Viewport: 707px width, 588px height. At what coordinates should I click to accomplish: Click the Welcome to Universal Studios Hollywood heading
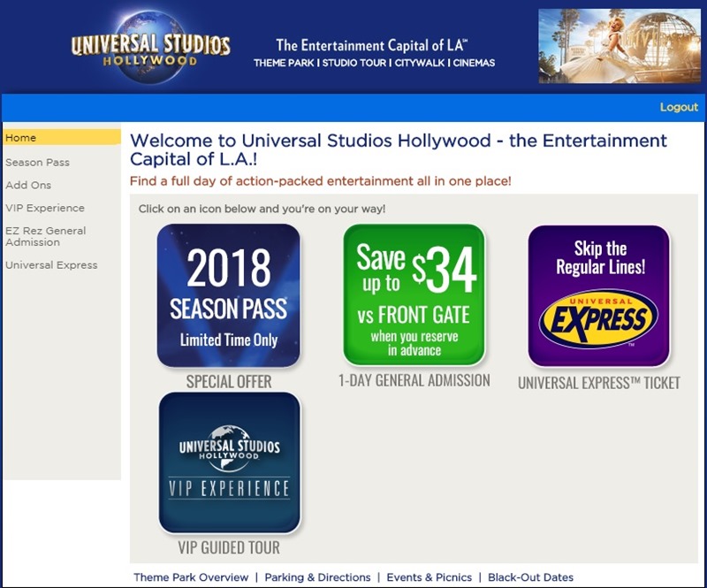(x=399, y=149)
